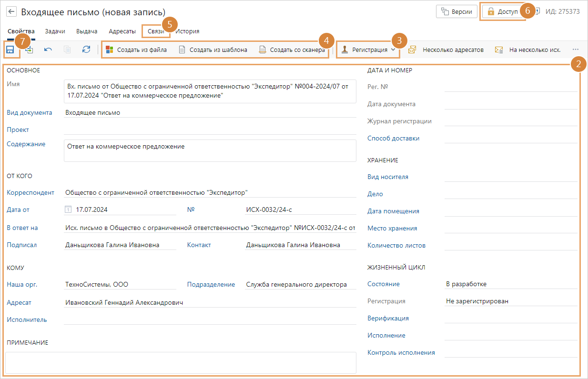
Task: Click the back arrow next to the title
Action: [11, 11]
